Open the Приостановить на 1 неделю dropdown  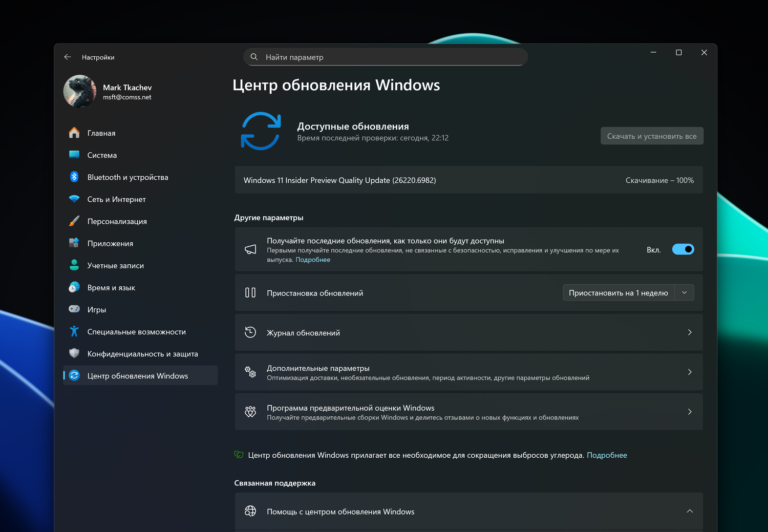685,292
